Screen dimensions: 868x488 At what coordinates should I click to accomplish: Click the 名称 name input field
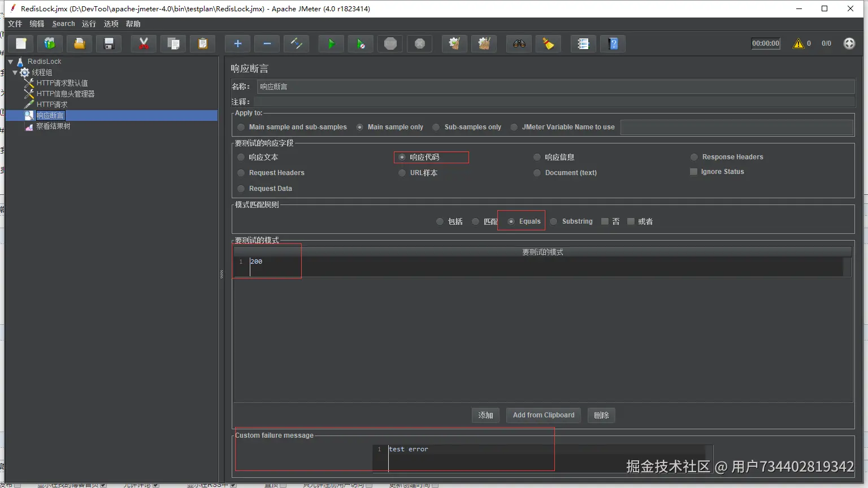[555, 86]
